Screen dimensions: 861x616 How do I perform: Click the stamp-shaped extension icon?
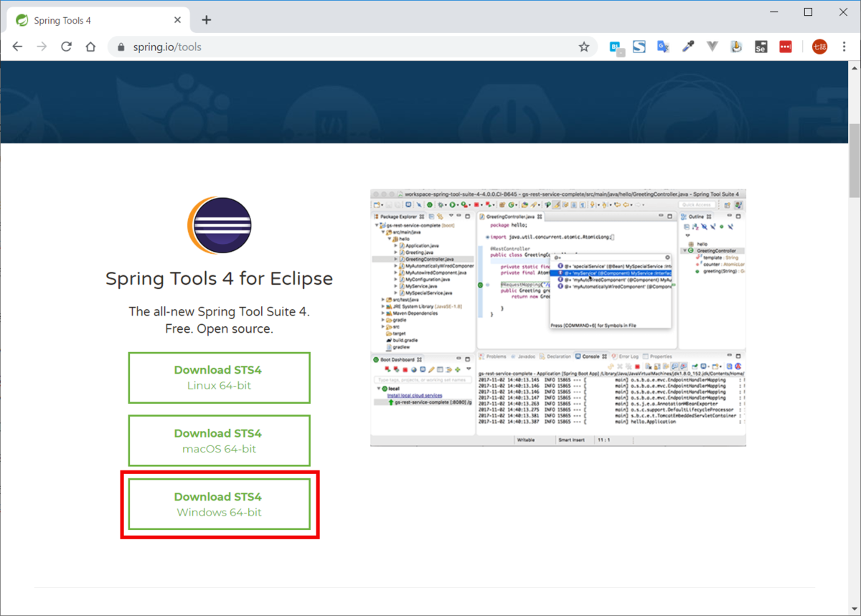[x=736, y=47]
